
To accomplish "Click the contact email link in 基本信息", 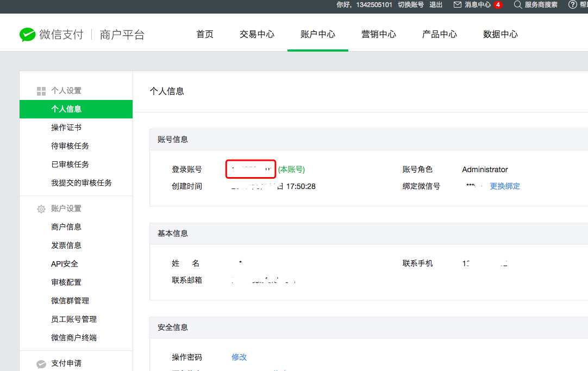I will [x=262, y=279].
